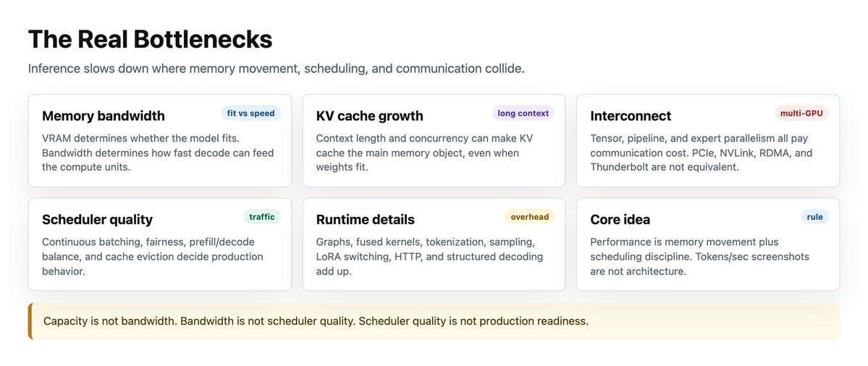Screen dimensions: 868x366
Task: Click the LoRA switching description paragraph
Action: (429, 257)
